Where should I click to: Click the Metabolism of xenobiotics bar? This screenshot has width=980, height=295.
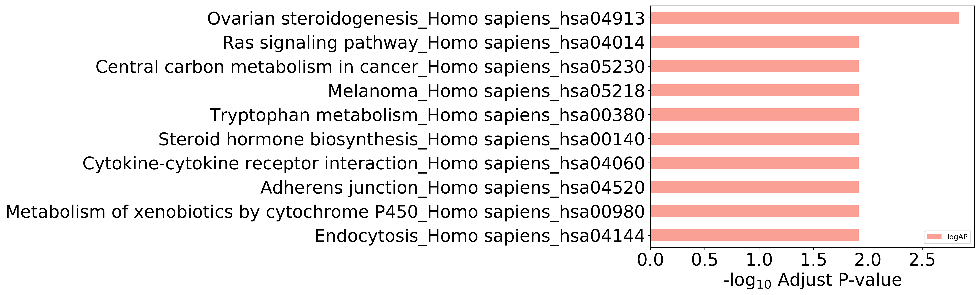click(x=754, y=211)
